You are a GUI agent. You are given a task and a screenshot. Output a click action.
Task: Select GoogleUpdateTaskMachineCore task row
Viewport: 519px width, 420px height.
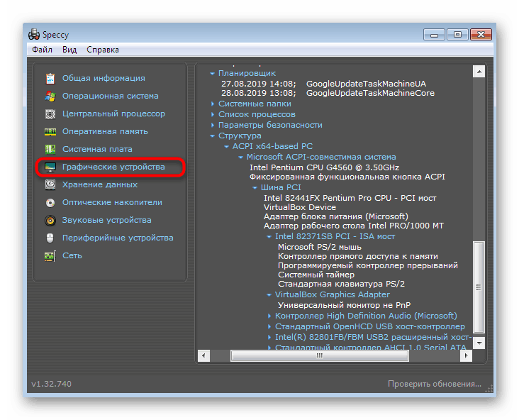click(x=328, y=93)
